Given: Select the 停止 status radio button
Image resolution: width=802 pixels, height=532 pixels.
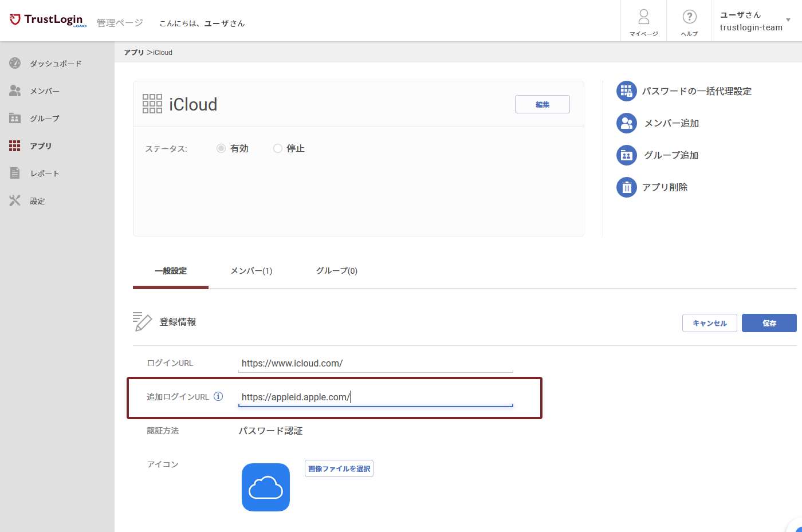Looking at the screenshot, I should tap(278, 148).
